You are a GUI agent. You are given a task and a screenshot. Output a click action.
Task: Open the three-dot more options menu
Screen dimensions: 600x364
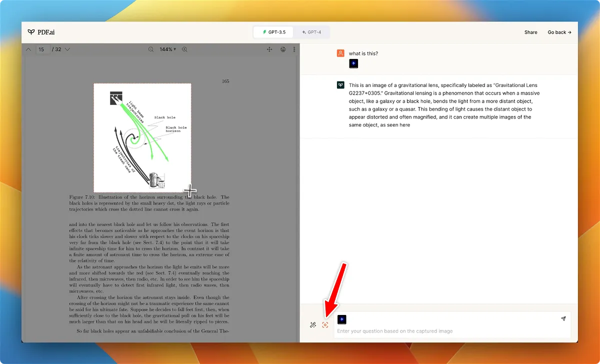[x=294, y=49]
